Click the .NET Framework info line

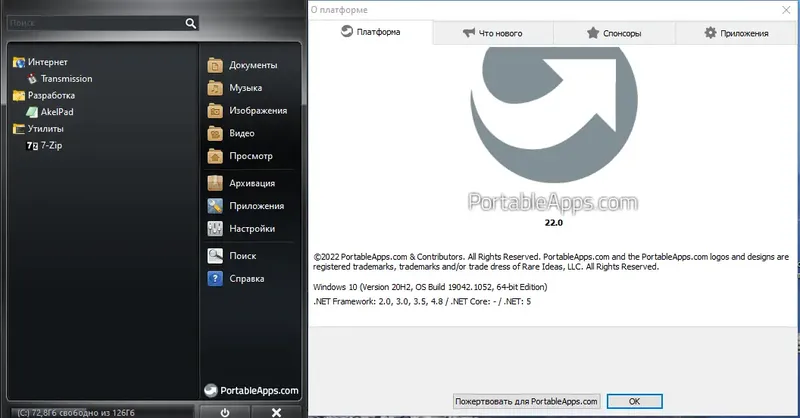(x=422, y=301)
